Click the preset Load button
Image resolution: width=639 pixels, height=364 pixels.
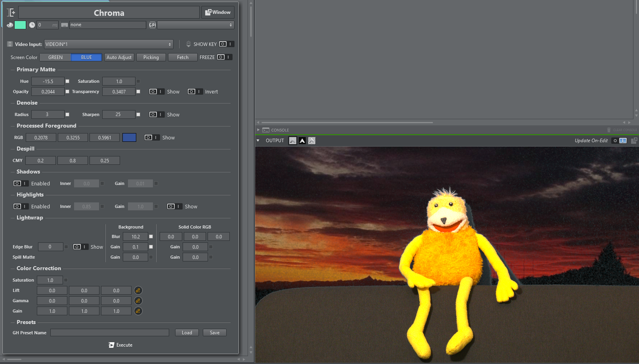click(x=187, y=333)
